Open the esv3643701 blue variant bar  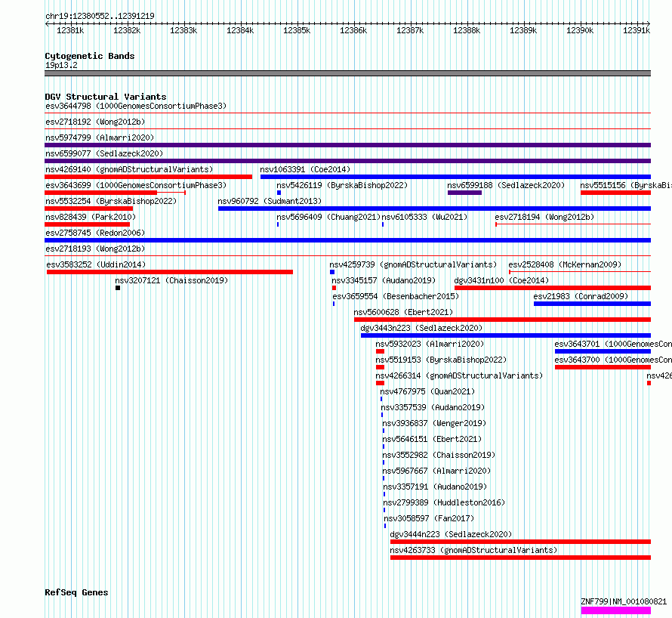[603, 351]
